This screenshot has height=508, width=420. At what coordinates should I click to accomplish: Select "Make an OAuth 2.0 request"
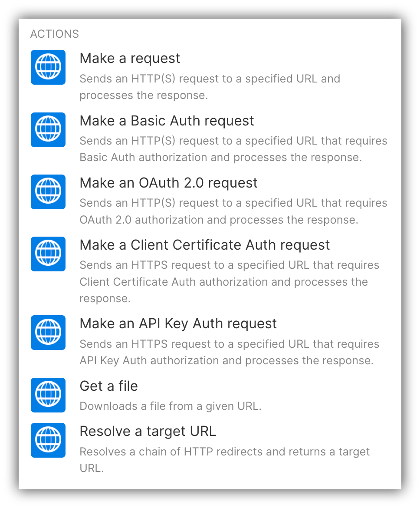point(168,182)
